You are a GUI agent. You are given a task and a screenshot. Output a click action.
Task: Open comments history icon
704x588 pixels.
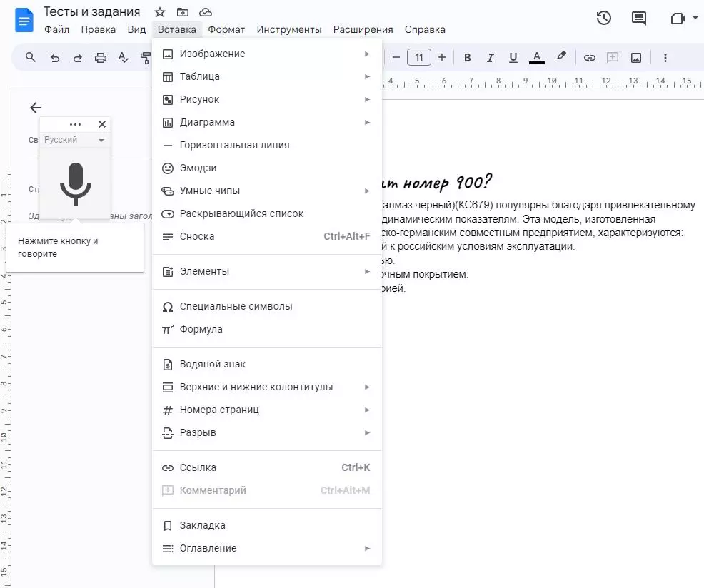coord(639,18)
